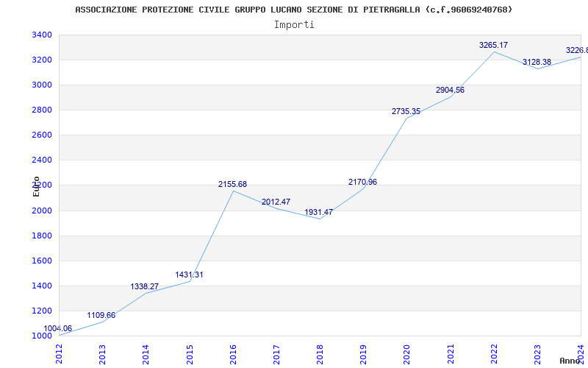588x368 pixels.
Task: Click the y-axis value 3000
Action: [42, 85]
